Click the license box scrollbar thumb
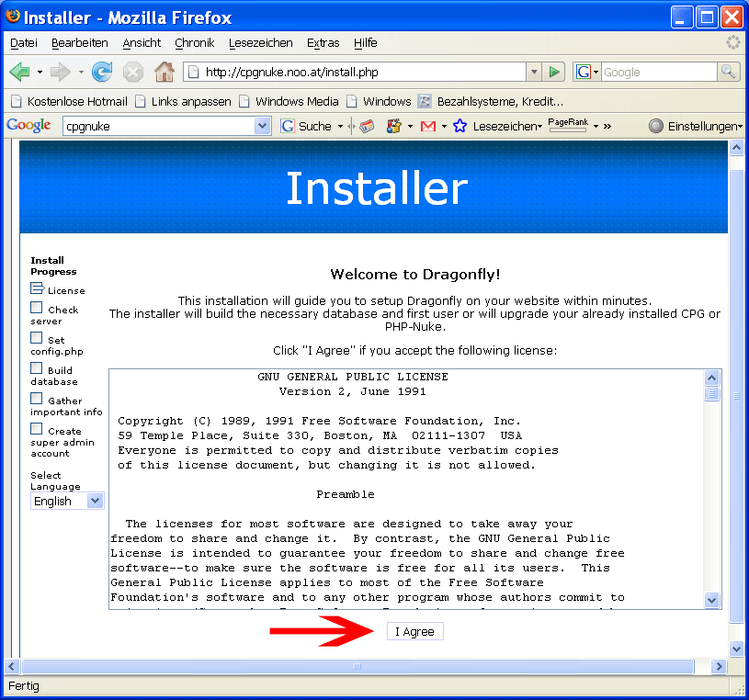 point(711,394)
